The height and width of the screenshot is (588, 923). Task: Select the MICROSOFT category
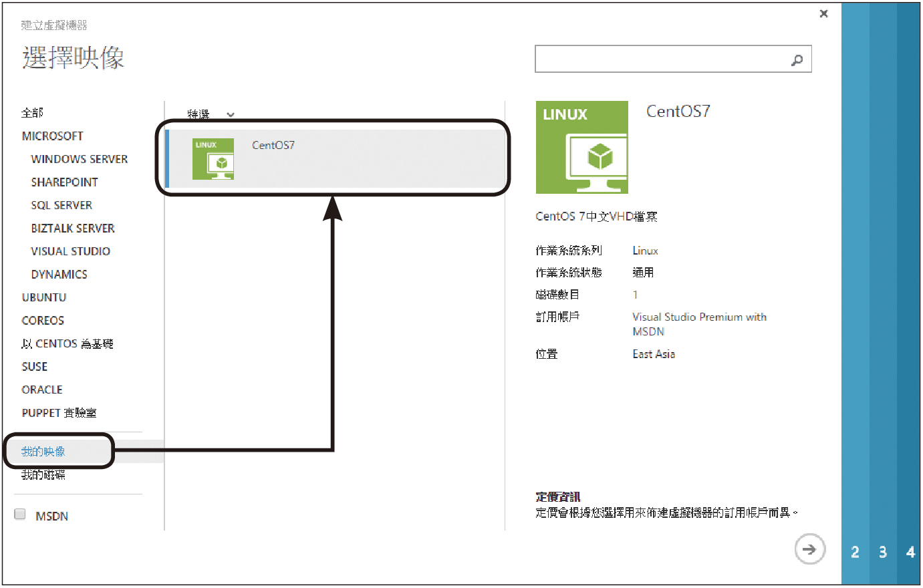pyautogui.click(x=52, y=136)
